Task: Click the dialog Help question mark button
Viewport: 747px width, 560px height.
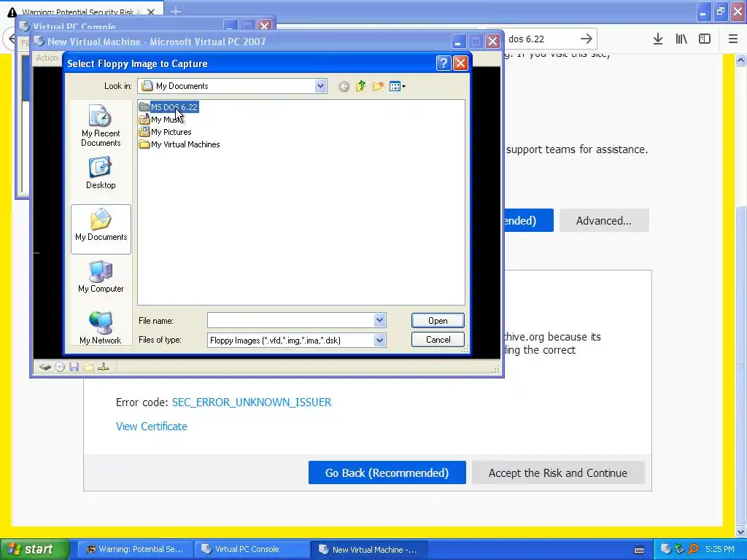Action: coord(443,63)
